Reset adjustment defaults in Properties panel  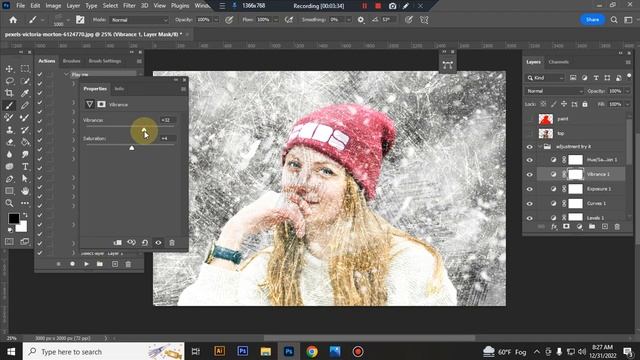145,242
